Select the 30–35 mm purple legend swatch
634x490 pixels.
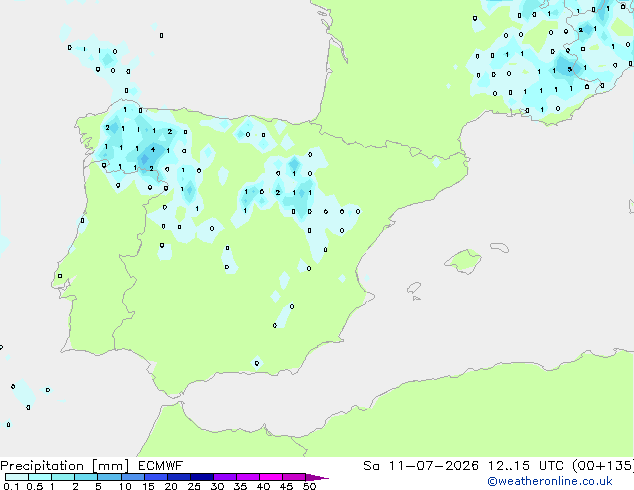[225, 477]
